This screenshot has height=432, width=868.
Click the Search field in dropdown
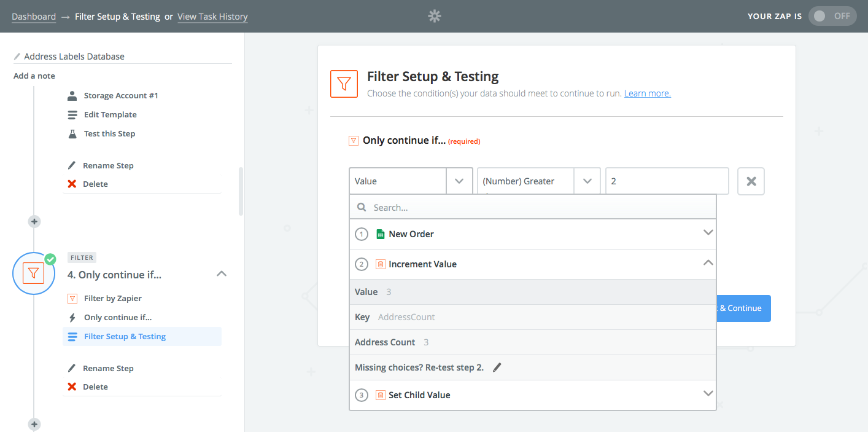tap(533, 207)
